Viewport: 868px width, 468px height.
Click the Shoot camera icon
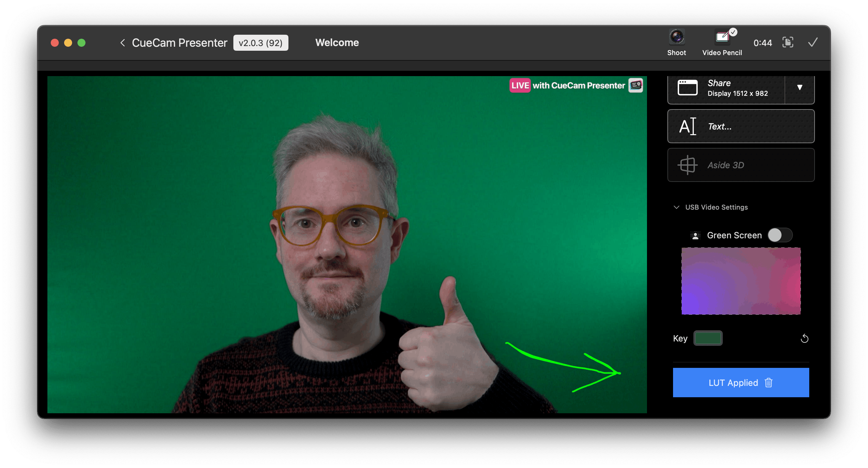[677, 37]
